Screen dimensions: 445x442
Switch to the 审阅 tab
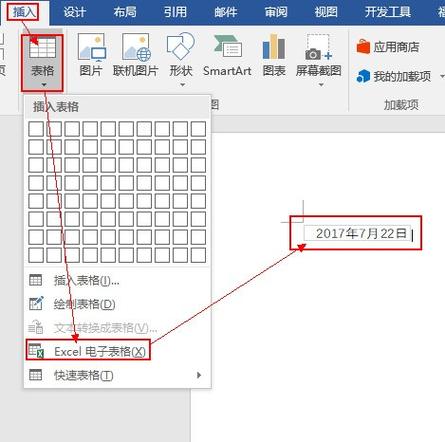276,12
